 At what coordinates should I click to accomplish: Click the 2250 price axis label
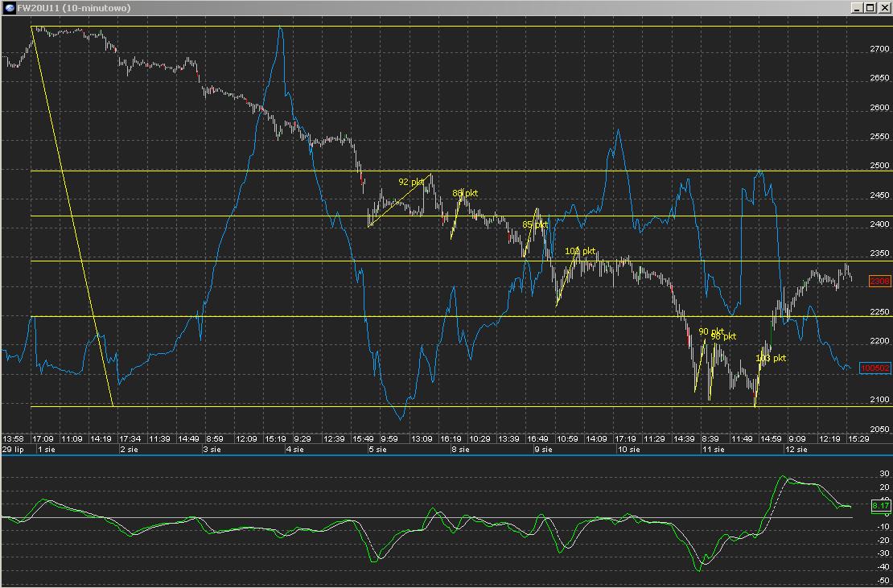880,312
